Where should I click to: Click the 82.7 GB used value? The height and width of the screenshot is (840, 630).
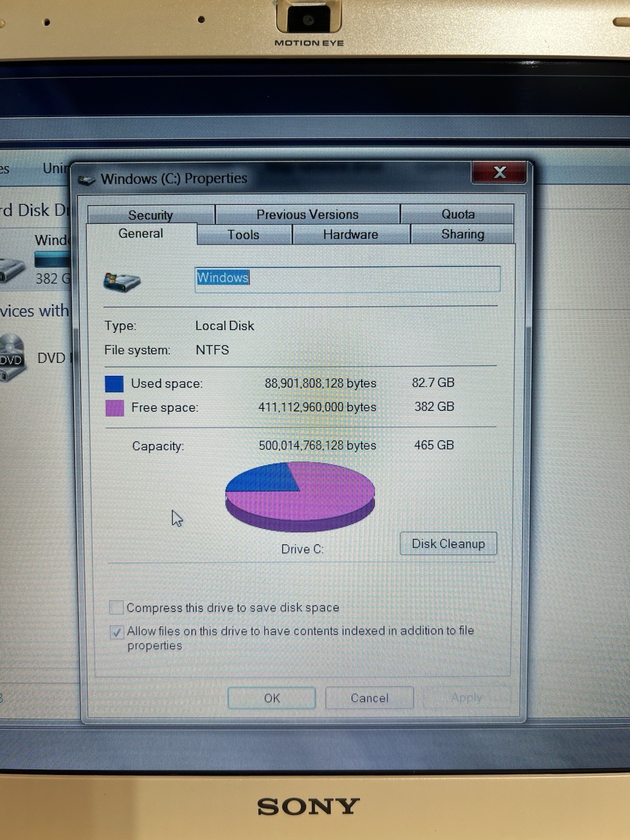click(x=433, y=382)
